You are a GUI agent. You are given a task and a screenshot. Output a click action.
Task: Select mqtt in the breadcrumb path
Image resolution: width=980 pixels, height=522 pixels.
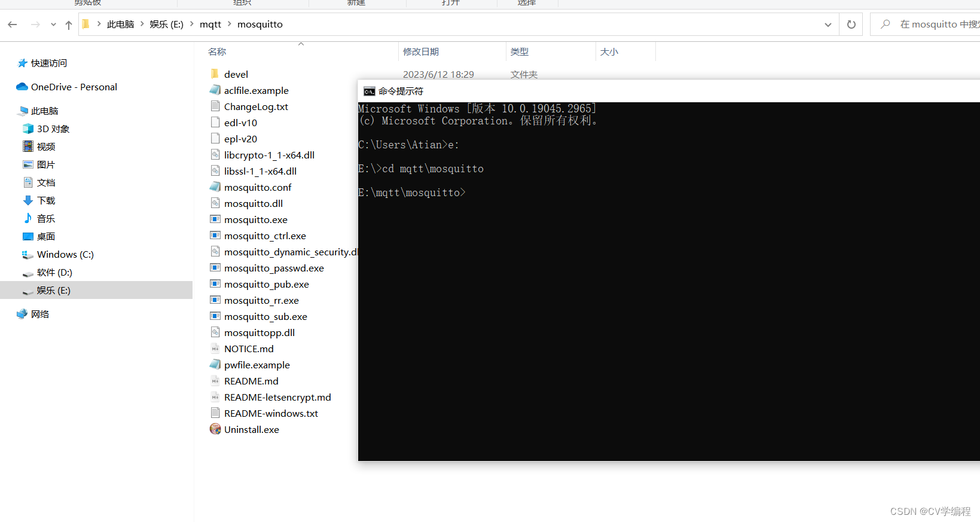click(x=210, y=25)
